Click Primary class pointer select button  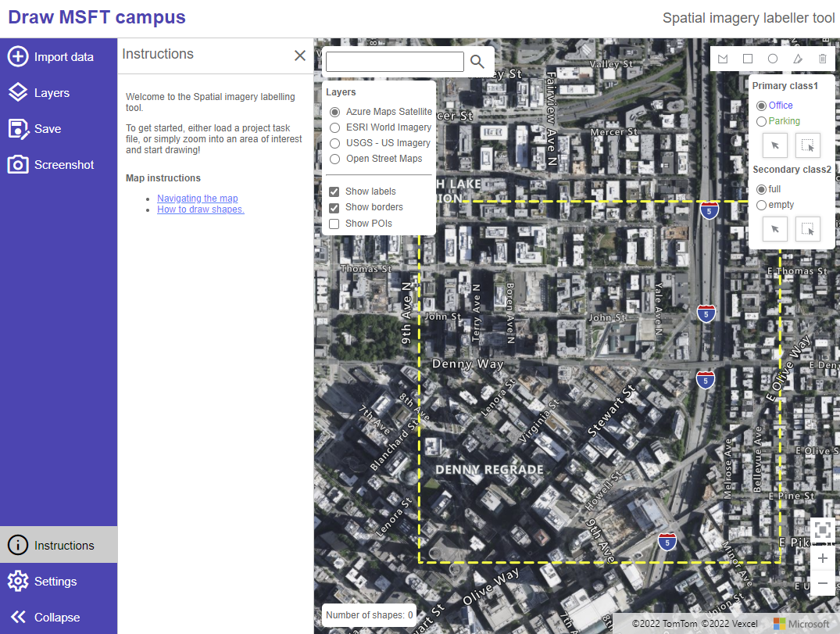point(775,145)
